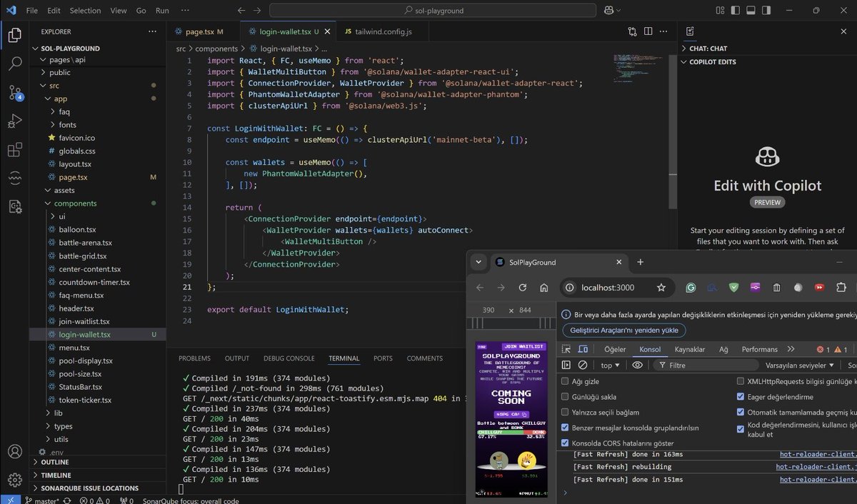The image size is (857, 504).
Task: Open the 'top' context dropdown in console
Action: click(x=611, y=365)
